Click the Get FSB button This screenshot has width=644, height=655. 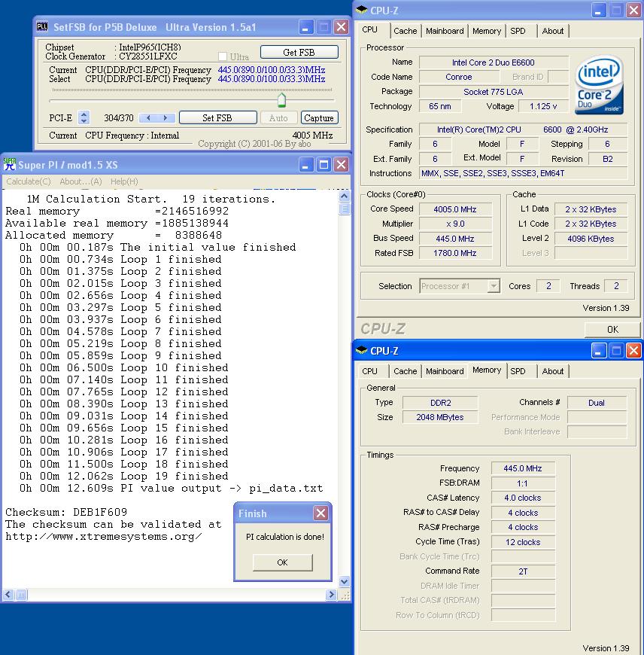[x=299, y=52]
